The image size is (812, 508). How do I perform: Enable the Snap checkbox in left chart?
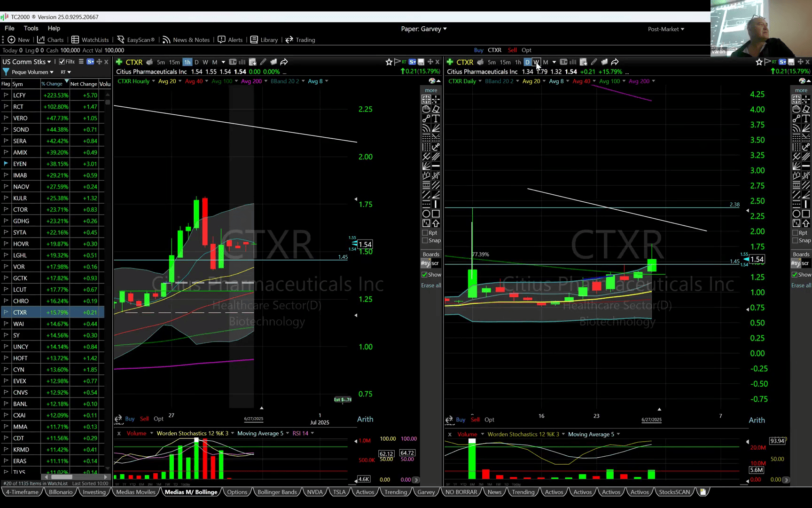click(x=425, y=240)
